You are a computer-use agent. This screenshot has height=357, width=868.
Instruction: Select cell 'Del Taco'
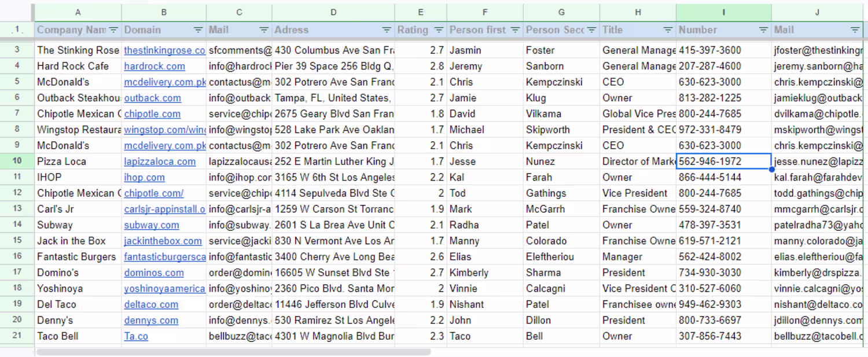[x=78, y=304]
